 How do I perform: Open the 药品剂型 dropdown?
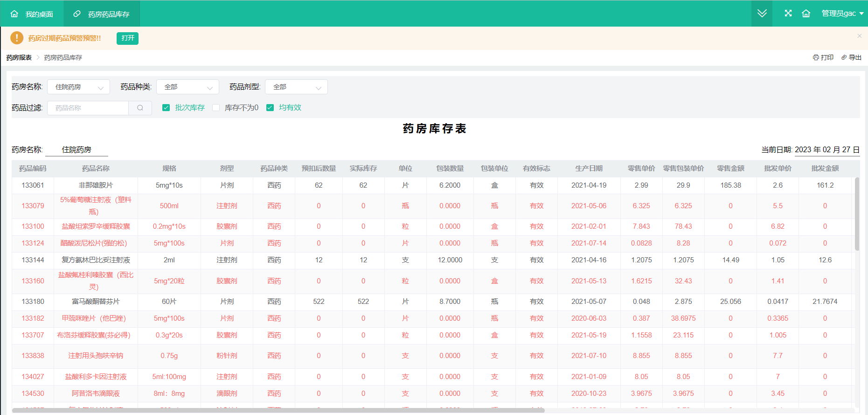pyautogui.click(x=296, y=87)
